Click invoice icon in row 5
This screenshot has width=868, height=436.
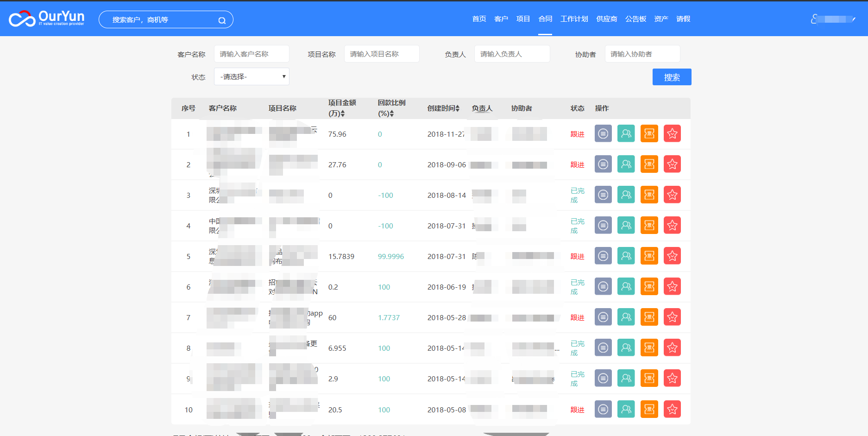649,256
